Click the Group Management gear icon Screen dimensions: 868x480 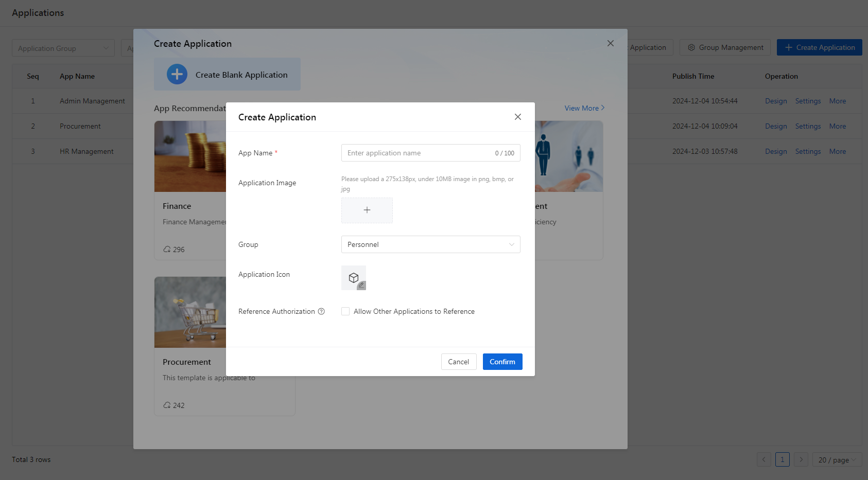tap(691, 48)
